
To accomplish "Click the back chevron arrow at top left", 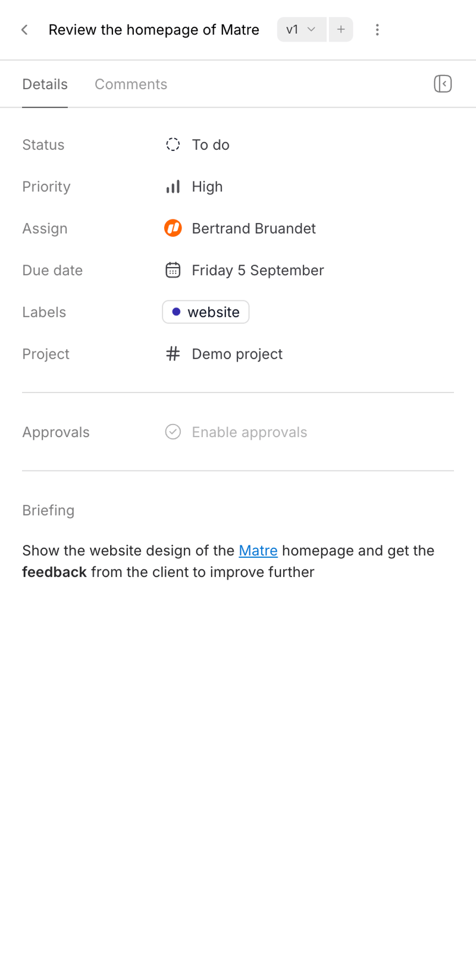I will (24, 29).
